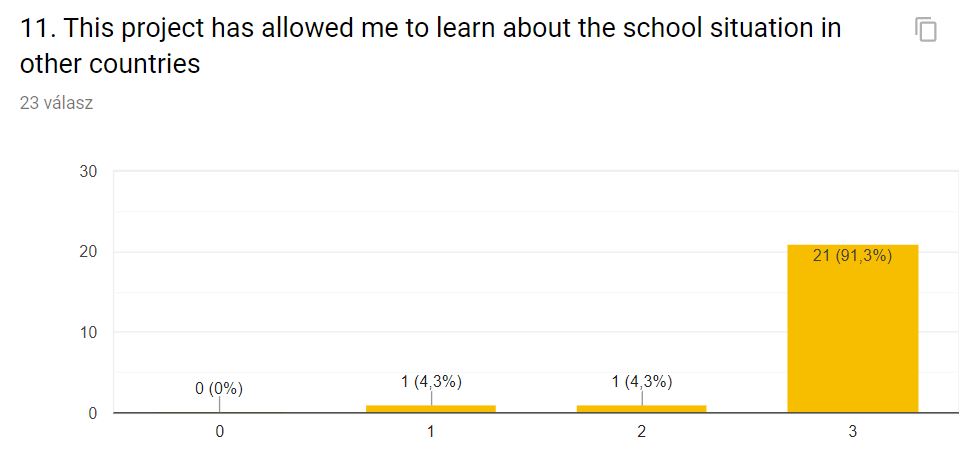Click y-axis value 0 at the baseline
This screenshot has width=978, height=461.
click(x=92, y=413)
